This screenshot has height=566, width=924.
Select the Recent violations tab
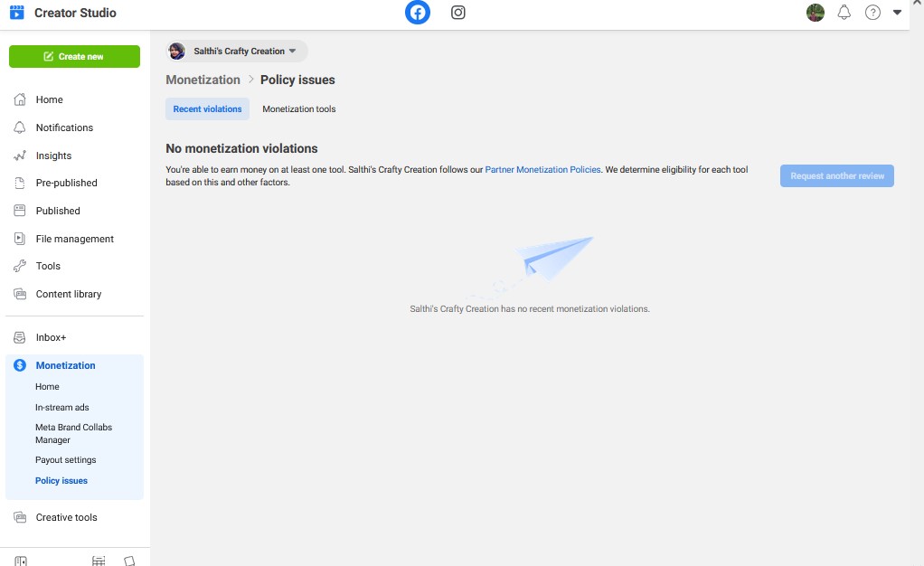click(207, 109)
